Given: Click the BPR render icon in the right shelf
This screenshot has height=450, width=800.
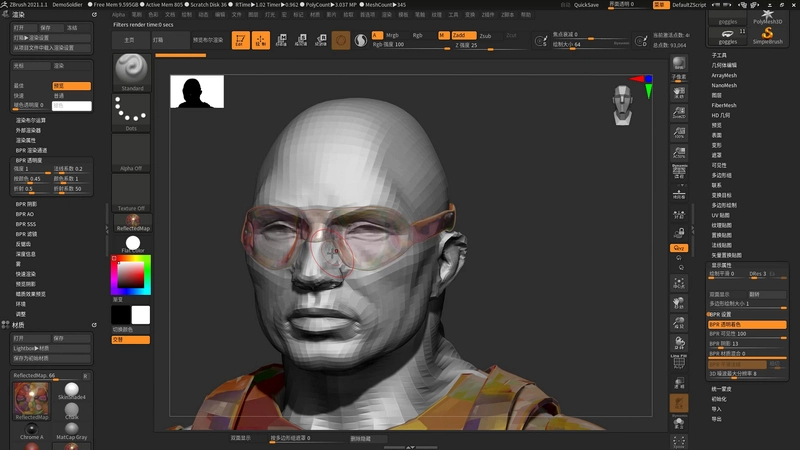Looking at the screenshot, I should coord(679,63).
